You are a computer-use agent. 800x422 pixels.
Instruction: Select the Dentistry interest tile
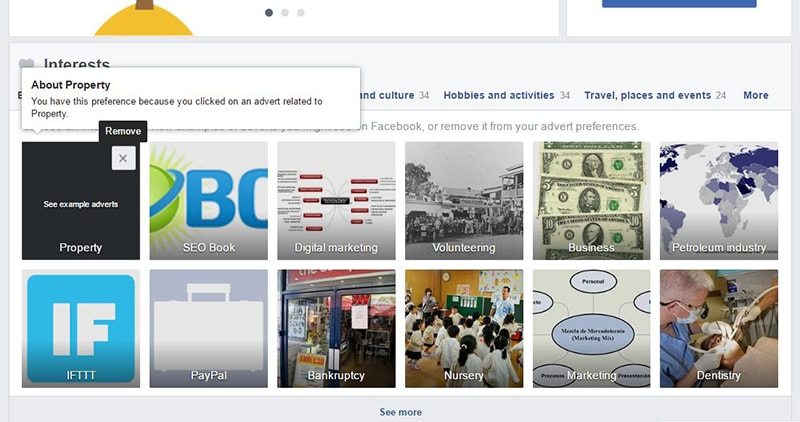719,329
